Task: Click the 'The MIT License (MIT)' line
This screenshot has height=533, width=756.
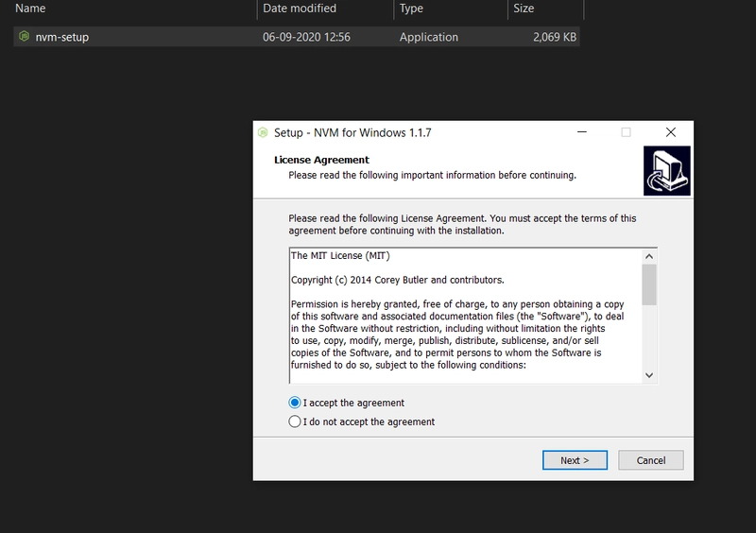Action: [x=340, y=256]
